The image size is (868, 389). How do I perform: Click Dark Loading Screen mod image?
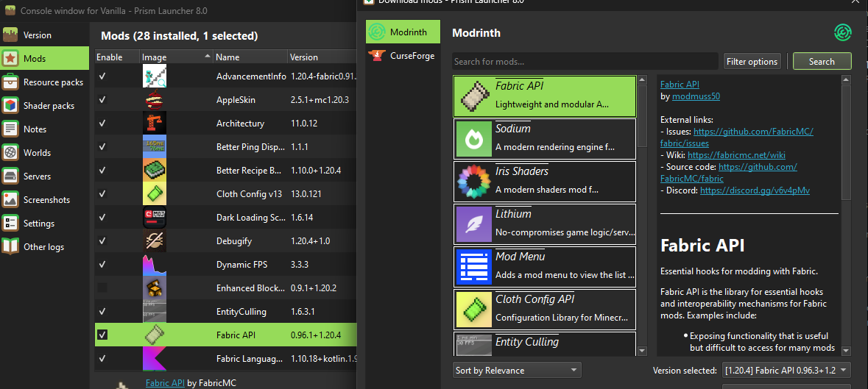(x=155, y=217)
